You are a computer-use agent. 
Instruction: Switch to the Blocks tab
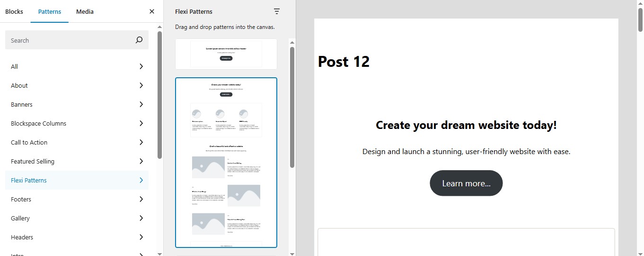[14, 11]
